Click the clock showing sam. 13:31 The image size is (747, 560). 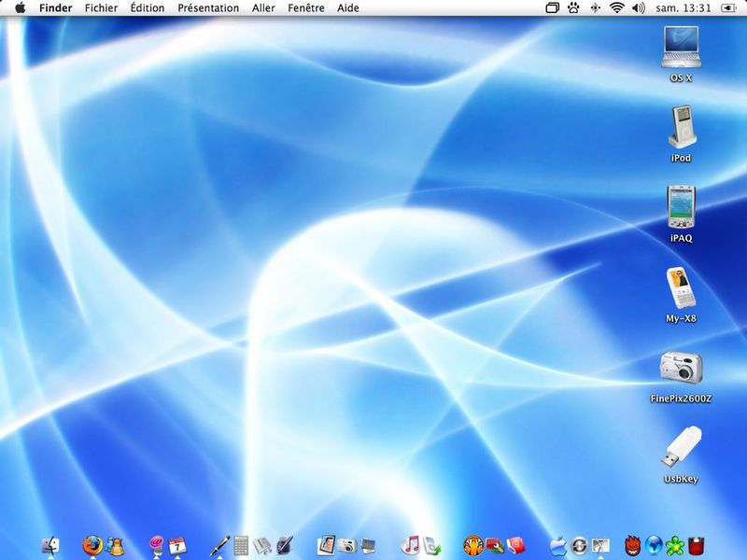click(684, 8)
